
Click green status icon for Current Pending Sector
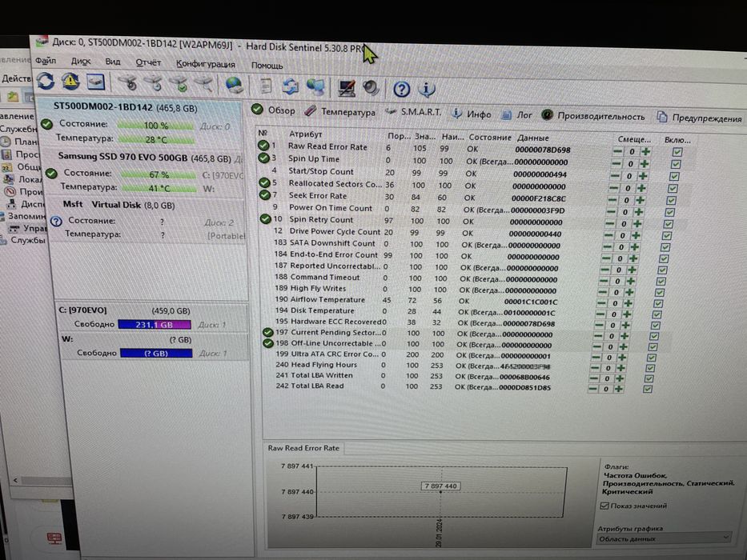coord(267,332)
